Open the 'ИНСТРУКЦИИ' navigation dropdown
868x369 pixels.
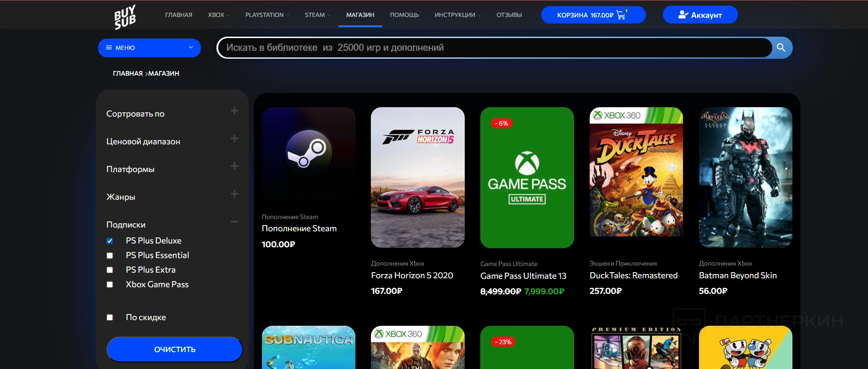tap(458, 15)
